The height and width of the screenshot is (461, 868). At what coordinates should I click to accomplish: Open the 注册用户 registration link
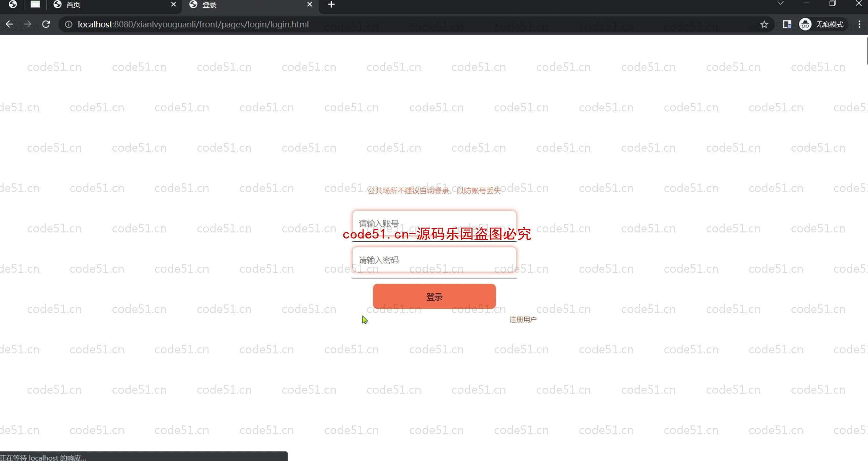pos(523,319)
